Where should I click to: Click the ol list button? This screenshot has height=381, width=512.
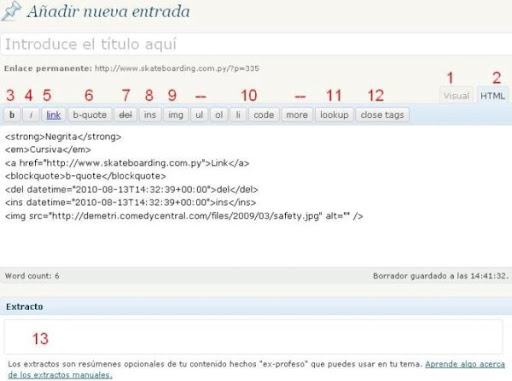pos(219,115)
